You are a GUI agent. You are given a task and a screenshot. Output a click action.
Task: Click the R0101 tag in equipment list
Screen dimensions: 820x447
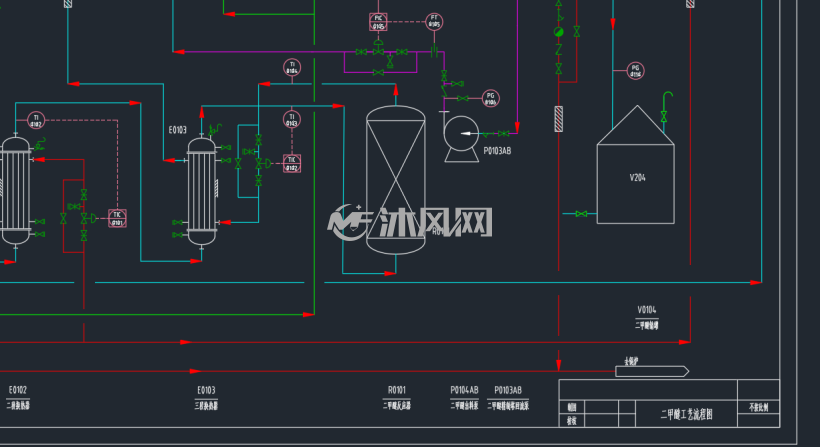[x=397, y=390]
